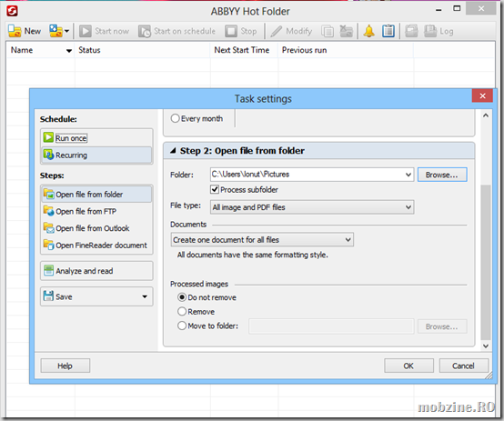Open Create one document for all files dropdown

coord(262,239)
